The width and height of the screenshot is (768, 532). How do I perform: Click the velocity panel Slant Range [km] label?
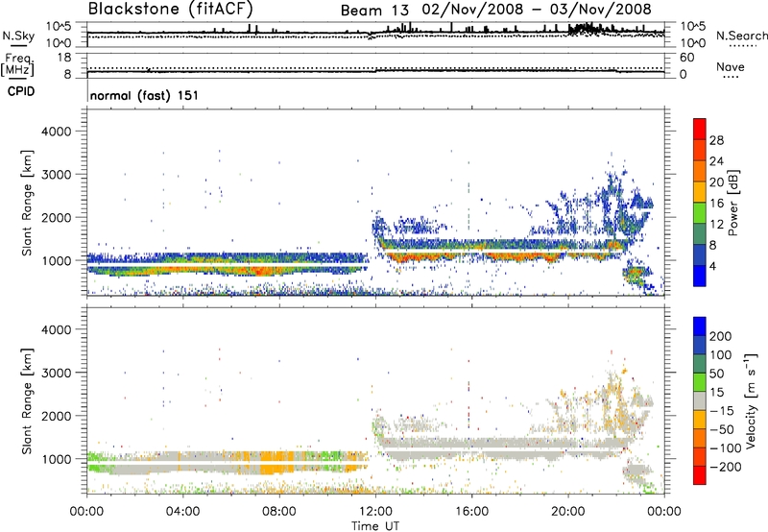click(28, 400)
